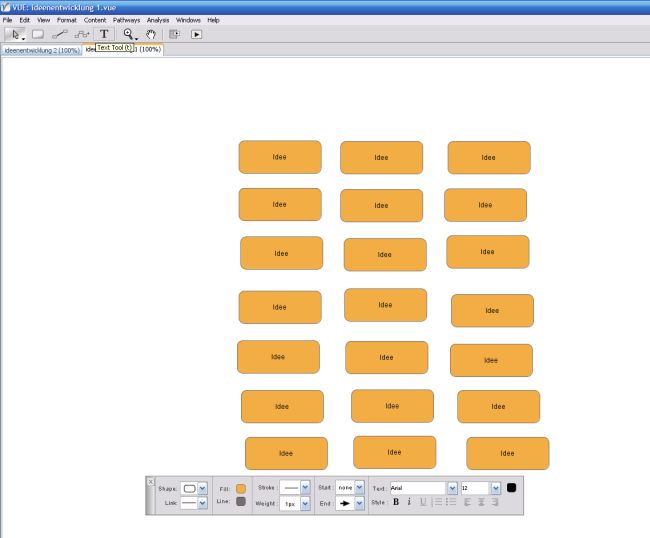This screenshot has width=650, height=538.
Task: Select the link line tool
Action: (60, 34)
